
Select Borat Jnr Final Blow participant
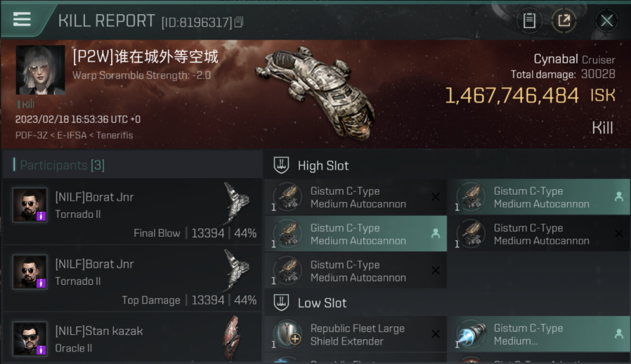(132, 212)
